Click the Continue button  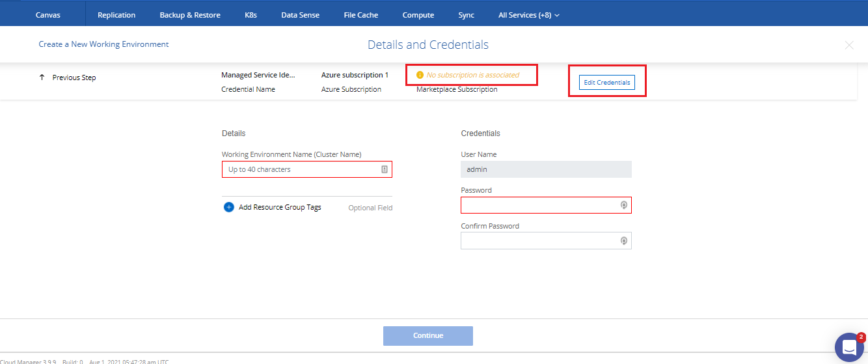click(427, 336)
